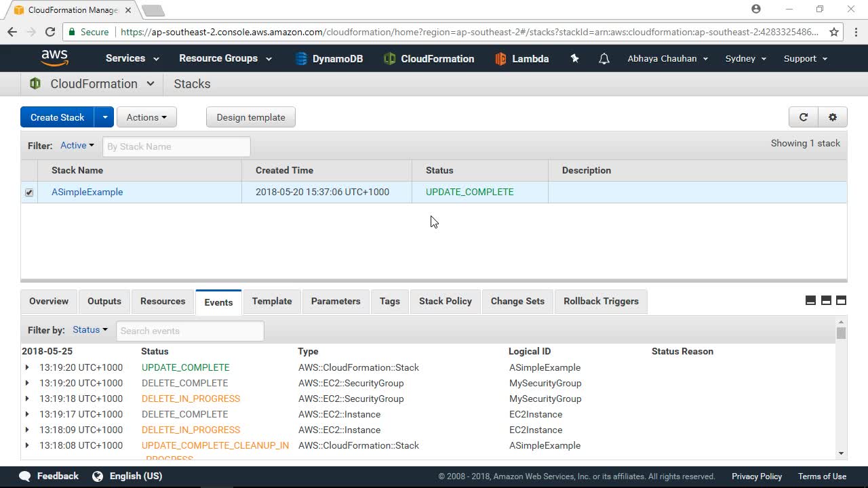Image resolution: width=868 pixels, height=488 pixels.
Task: Open the settings gear icon
Action: [x=833, y=117]
